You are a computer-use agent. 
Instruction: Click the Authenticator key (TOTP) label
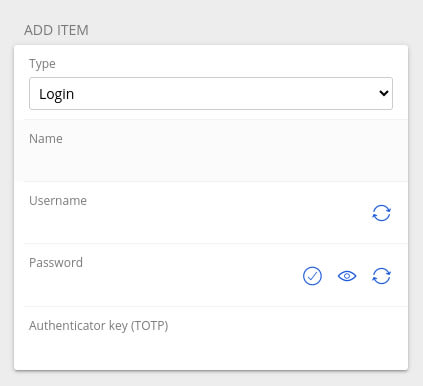coord(99,326)
